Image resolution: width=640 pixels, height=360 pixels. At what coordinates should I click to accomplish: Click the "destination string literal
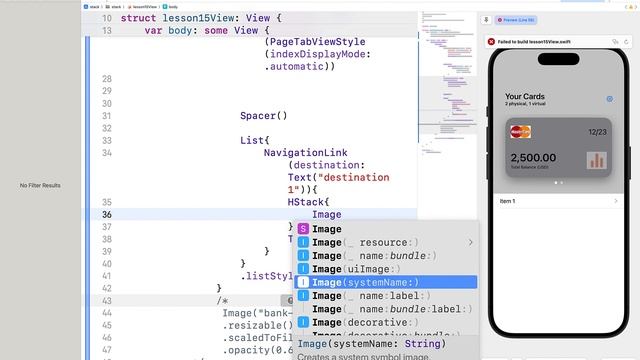pos(353,178)
